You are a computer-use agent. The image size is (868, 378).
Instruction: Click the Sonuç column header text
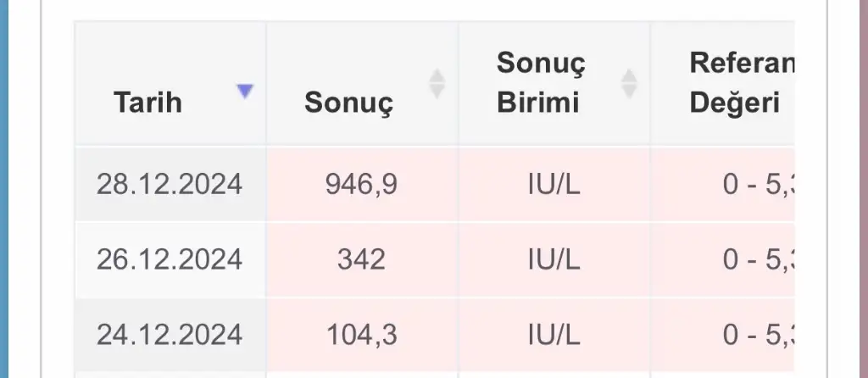pyautogui.click(x=348, y=103)
